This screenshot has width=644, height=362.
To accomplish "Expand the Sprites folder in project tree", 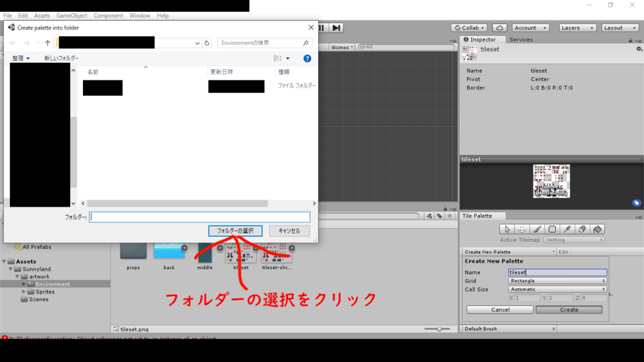I will (x=25, y=292).
